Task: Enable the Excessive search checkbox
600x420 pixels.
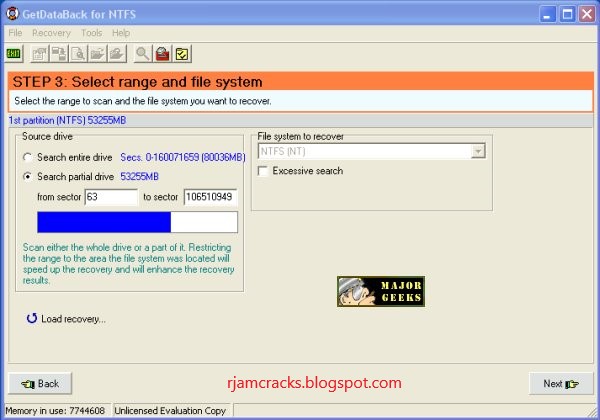Action: pos(263,171)
